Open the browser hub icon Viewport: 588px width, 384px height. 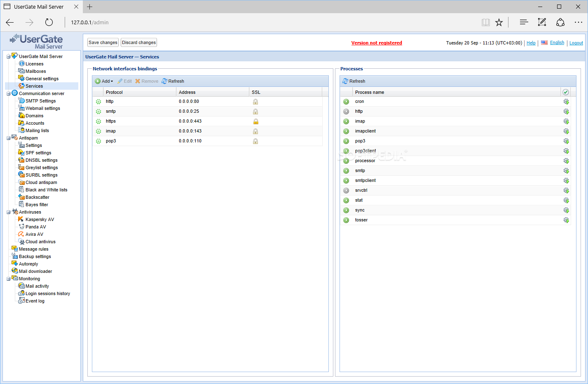(524, 22)
